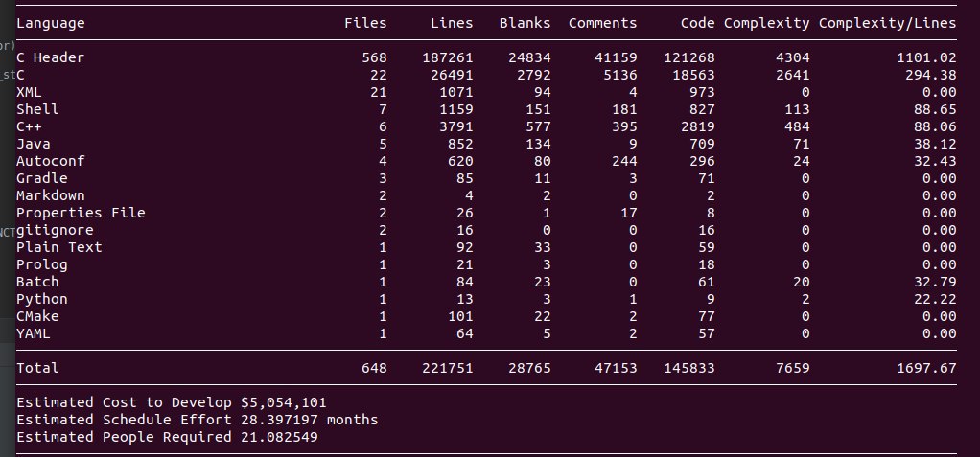980x457 pixels.
Task: Click the "Total" row label
Action: tap(37, 368)
